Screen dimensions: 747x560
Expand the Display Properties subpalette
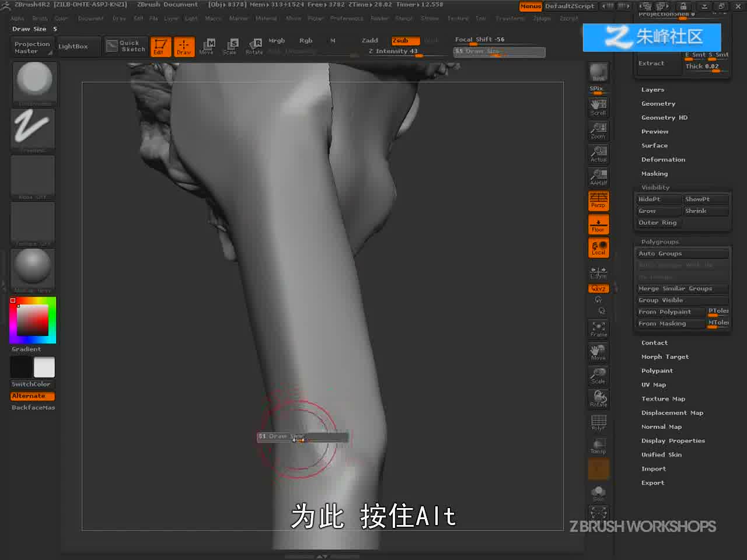click(x=673, y=441)
